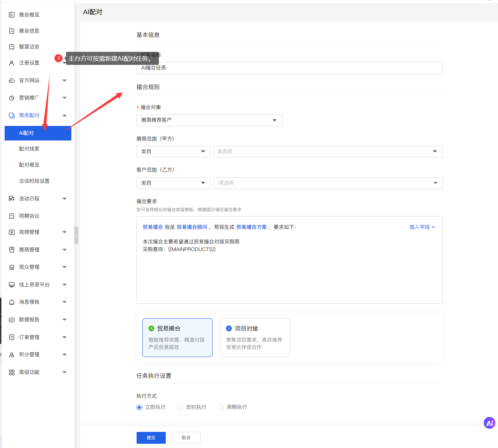Open the 撮合对象 展商推荐客户 dropdown

tap(209, 120)
